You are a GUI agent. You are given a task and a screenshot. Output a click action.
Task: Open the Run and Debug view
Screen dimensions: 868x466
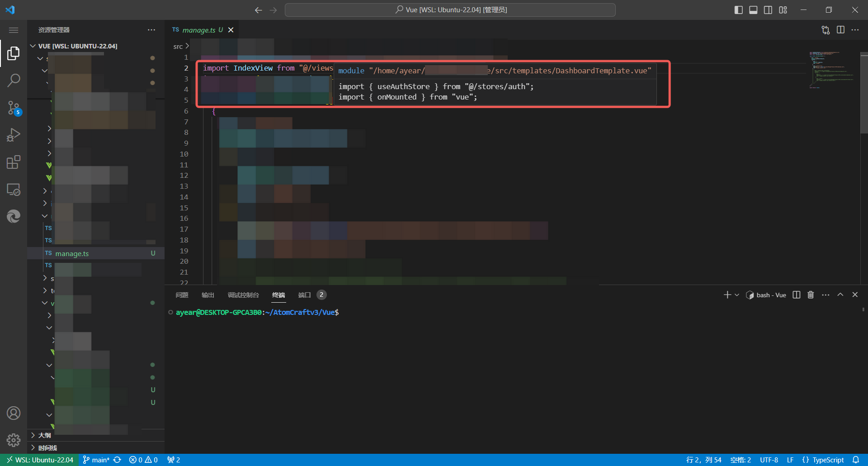(14, 135)
